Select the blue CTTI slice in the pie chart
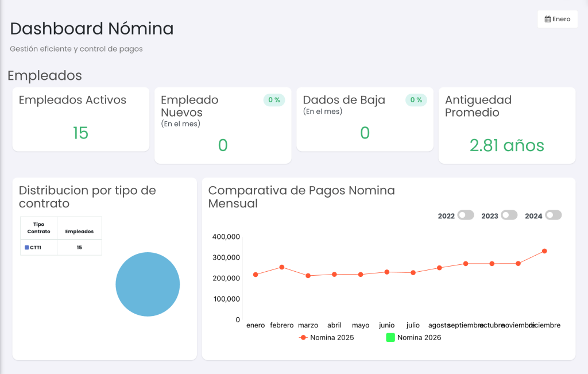588x374 pixels. tap(148, 284)
